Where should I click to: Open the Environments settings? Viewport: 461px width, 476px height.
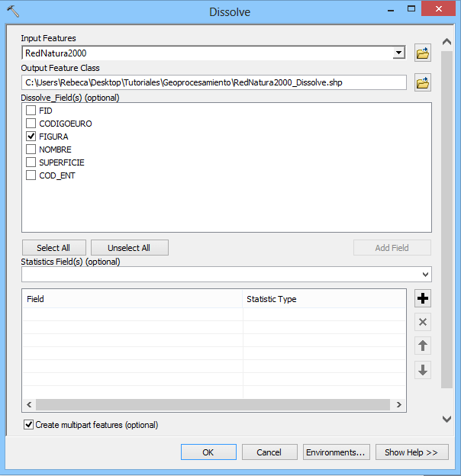pyautogui.click(x=337, y=452)
